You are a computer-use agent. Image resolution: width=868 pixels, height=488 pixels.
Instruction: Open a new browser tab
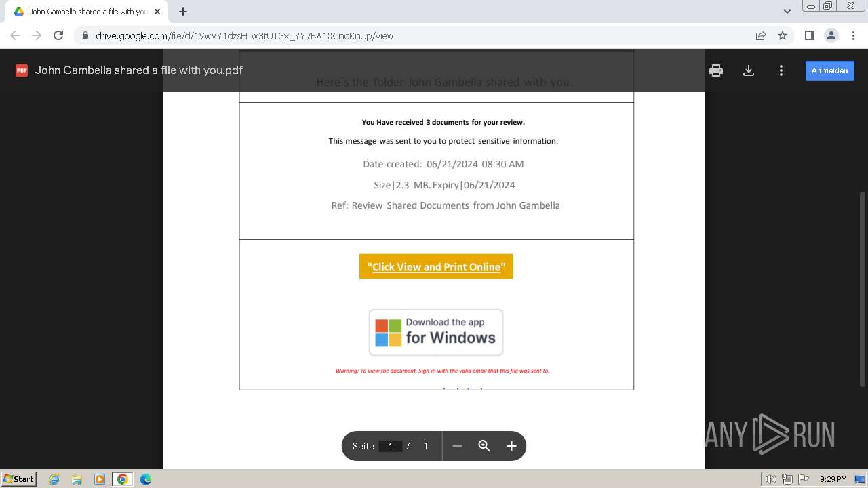183,12
